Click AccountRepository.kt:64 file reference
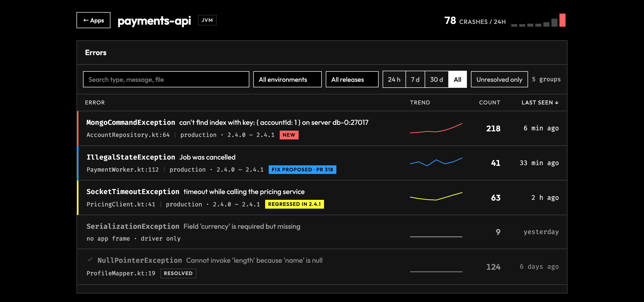 128,135
